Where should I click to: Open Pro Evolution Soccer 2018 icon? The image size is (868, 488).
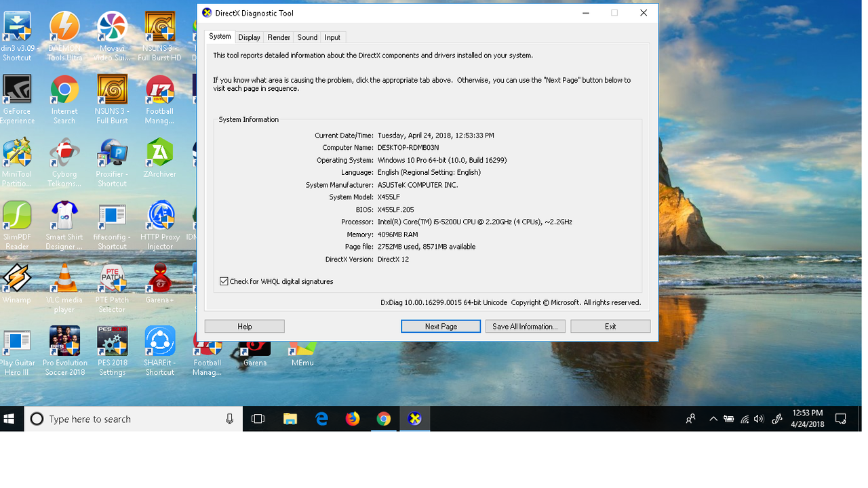[64, 352]
